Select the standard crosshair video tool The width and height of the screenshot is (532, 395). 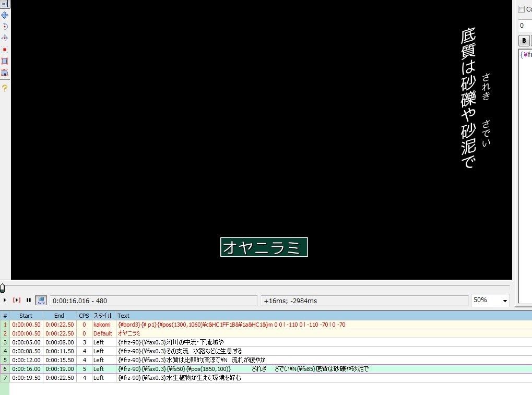[x=5, y=4]
